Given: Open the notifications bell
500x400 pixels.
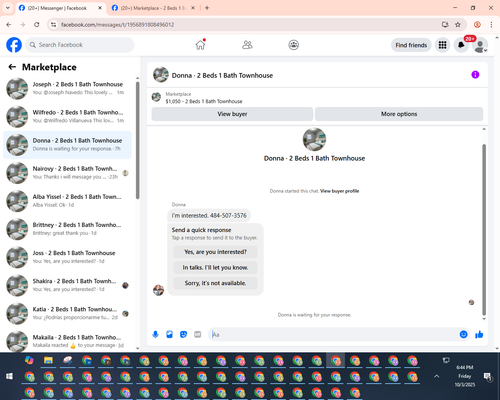Looking at the screenshot, I should click(461, 45).
